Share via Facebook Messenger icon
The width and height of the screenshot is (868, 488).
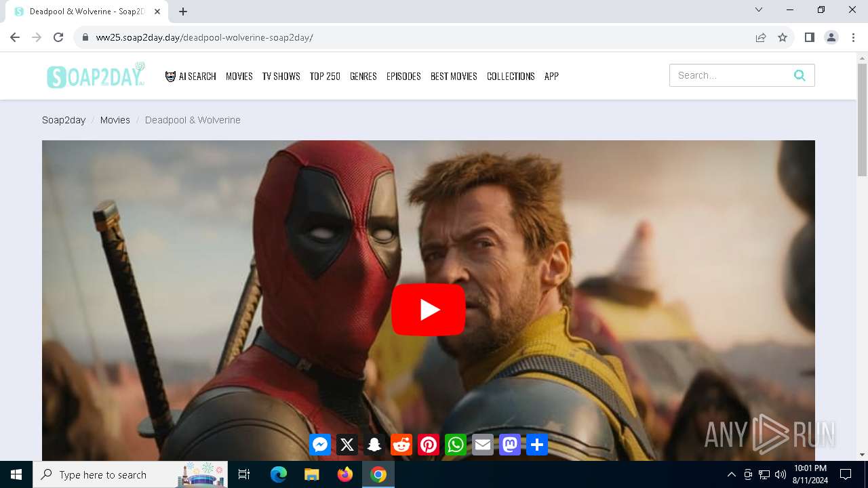click(x=320, y=445)
